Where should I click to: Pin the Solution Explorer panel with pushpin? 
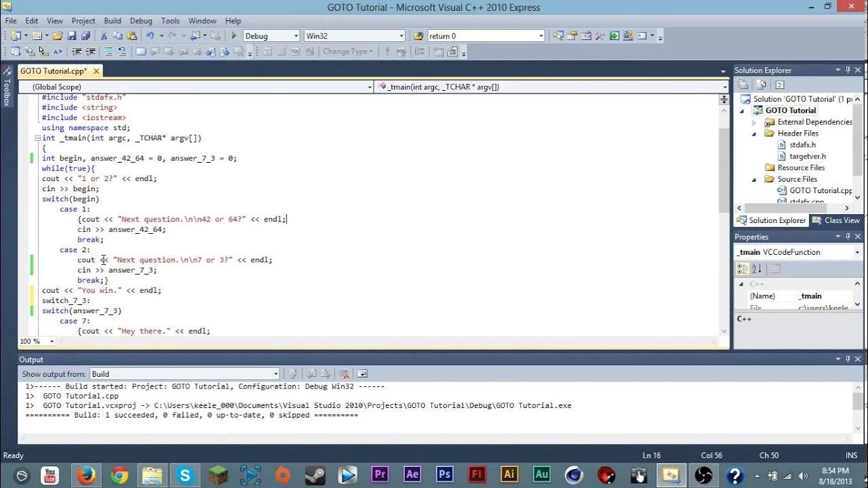(848, 70)
